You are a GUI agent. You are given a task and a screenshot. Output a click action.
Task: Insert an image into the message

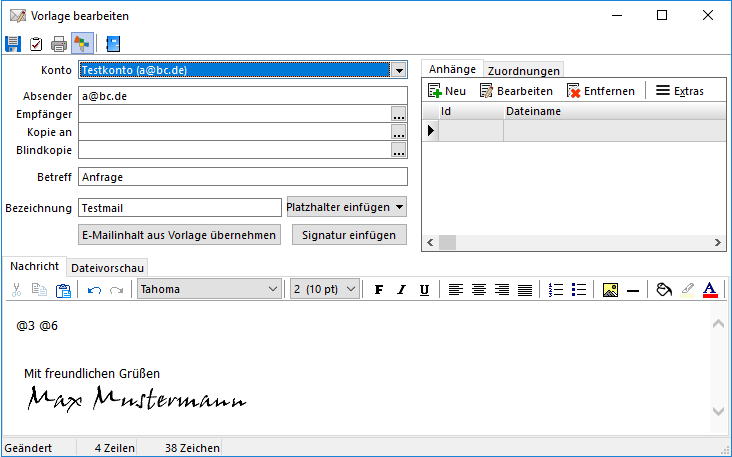tap(610, 290)
